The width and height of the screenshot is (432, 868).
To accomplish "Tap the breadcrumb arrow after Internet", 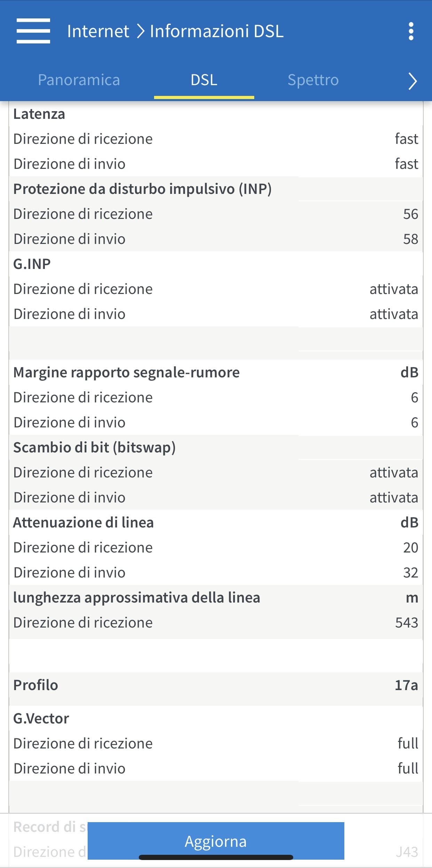I will tap(140, 31).
